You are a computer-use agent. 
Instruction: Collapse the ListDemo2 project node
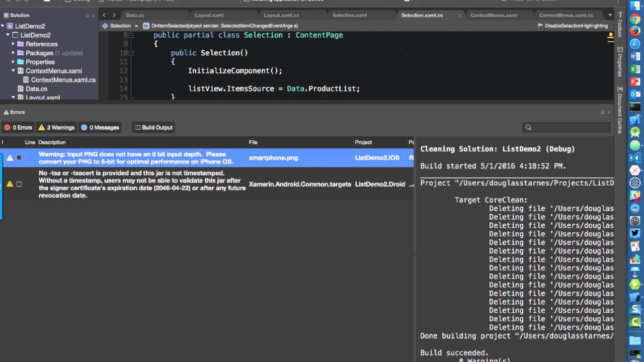coord(8,35)
